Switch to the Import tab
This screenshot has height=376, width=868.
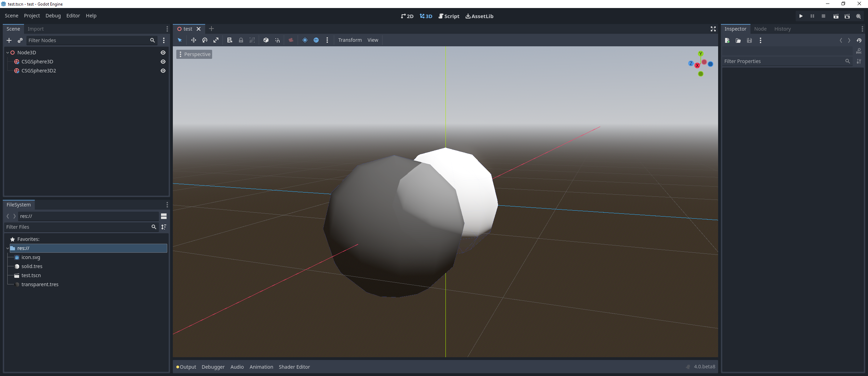click(36, 29)
